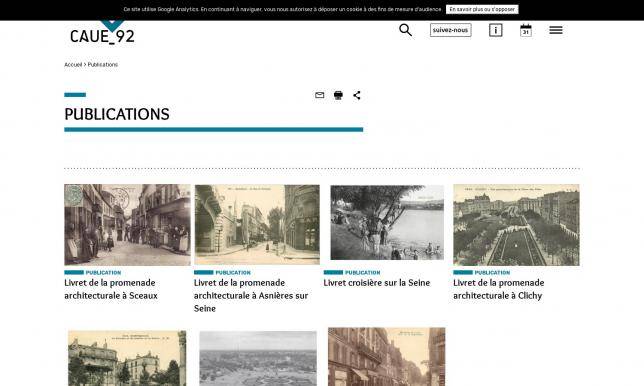Open Livret croisière sur la Seine
This screenshot has width=644, height=386.
(377, 283)
